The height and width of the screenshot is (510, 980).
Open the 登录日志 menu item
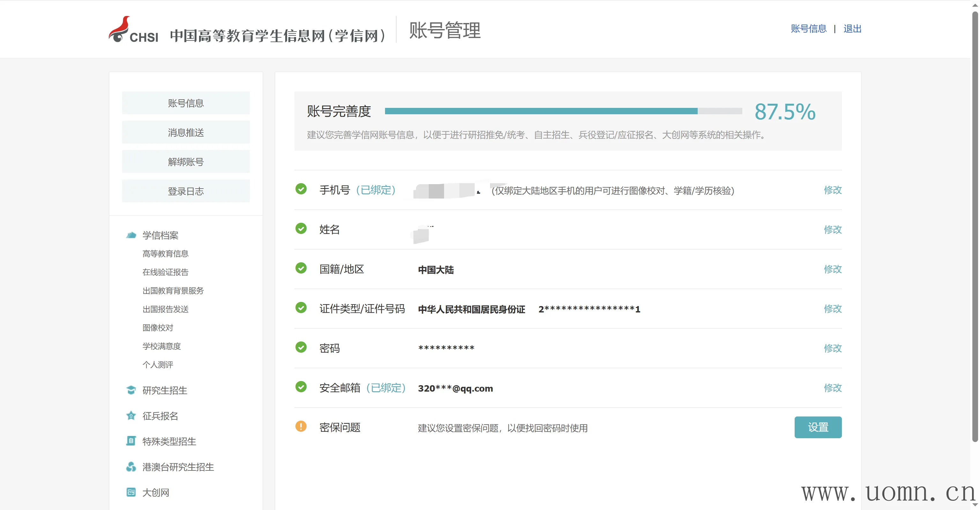[x=186, y=191]
